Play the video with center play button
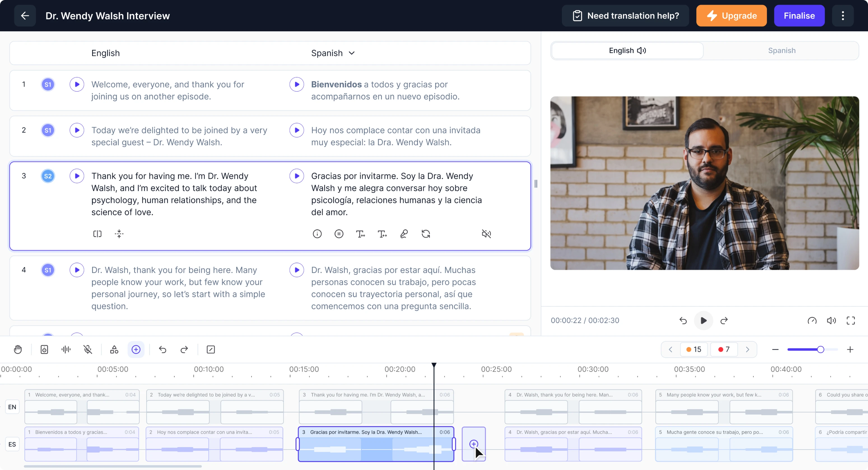The height and width of the screenshot is (470, 868). click(x=703, y=321)
